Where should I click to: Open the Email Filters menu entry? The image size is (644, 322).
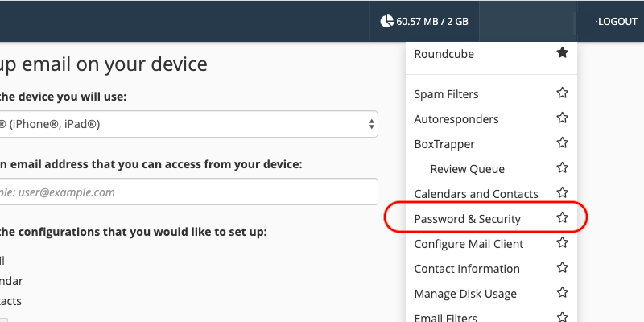point(446,317)
